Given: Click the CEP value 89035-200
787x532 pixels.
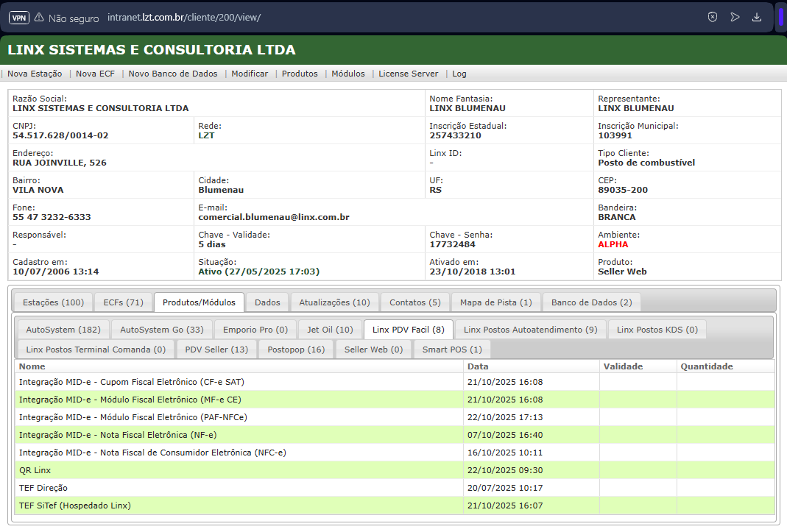Looking at the screenshot, I should [x=623, y=191].
